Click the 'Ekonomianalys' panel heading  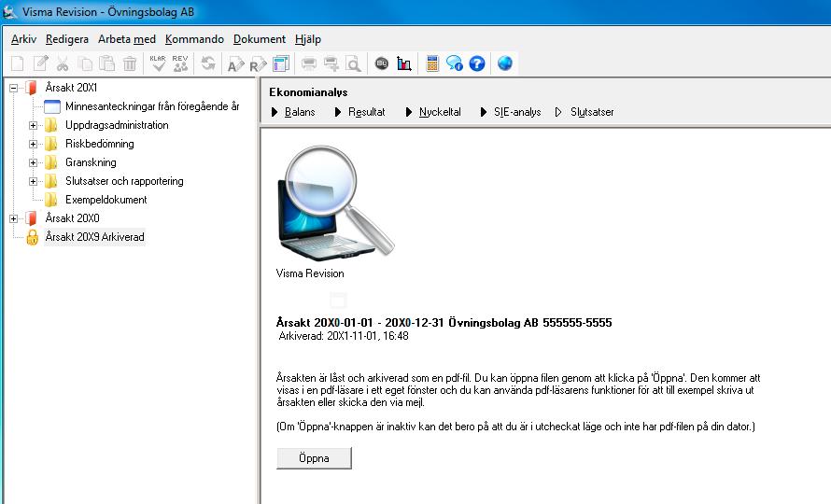308,92
